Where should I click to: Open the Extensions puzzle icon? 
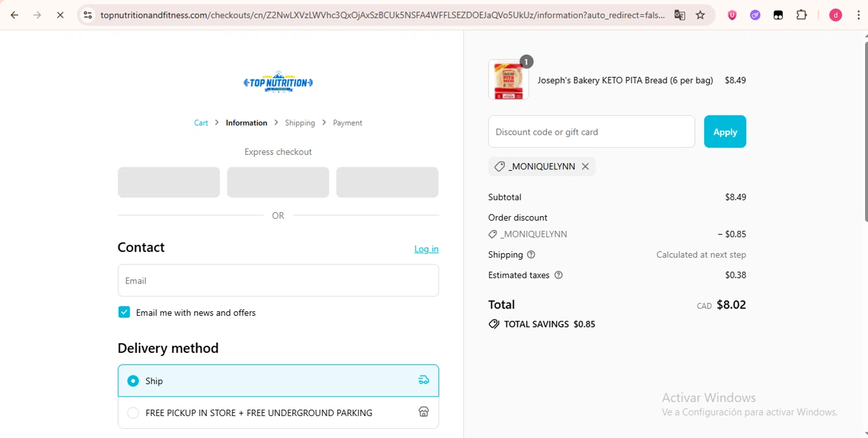(x=801, y=15)
